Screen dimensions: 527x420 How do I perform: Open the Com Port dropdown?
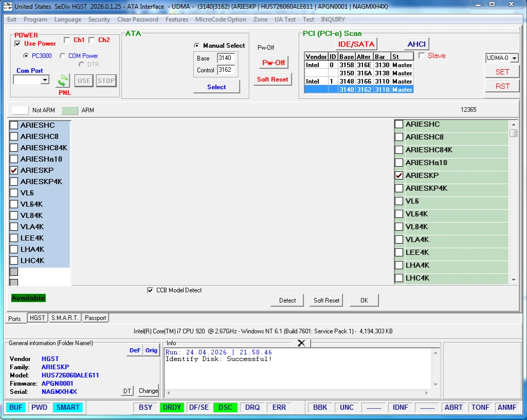(x=45, y=80)
